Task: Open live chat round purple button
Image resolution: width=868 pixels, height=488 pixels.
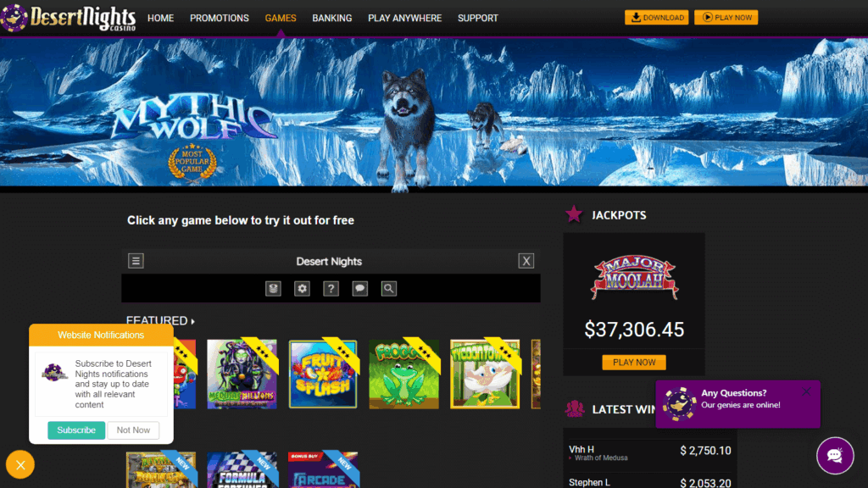Action: coord(834,456)
